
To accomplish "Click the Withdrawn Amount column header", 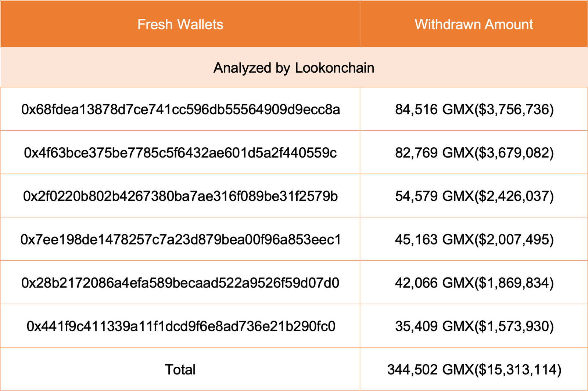I will [x=474, y=25].
